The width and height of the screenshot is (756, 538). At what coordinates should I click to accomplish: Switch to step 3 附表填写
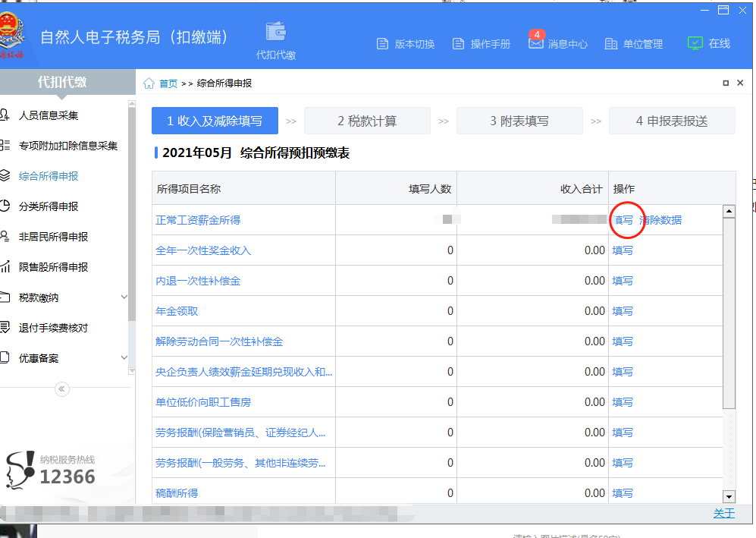[519, 121]
